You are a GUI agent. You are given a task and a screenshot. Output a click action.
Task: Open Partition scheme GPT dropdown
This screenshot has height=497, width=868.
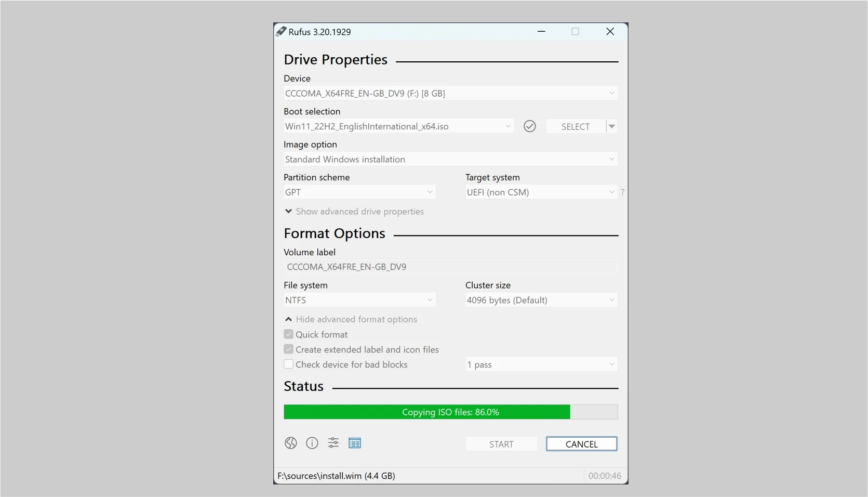coord(359,192)
